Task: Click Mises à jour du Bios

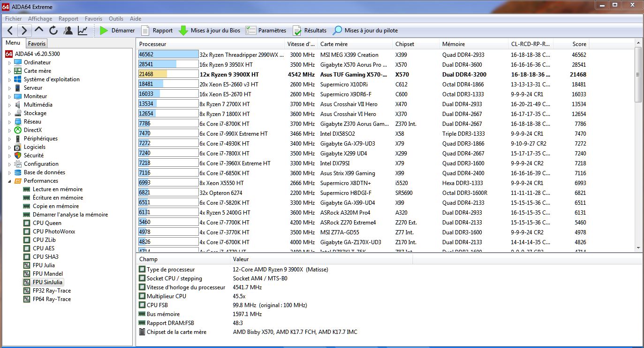Action: [x=210, y=31]
